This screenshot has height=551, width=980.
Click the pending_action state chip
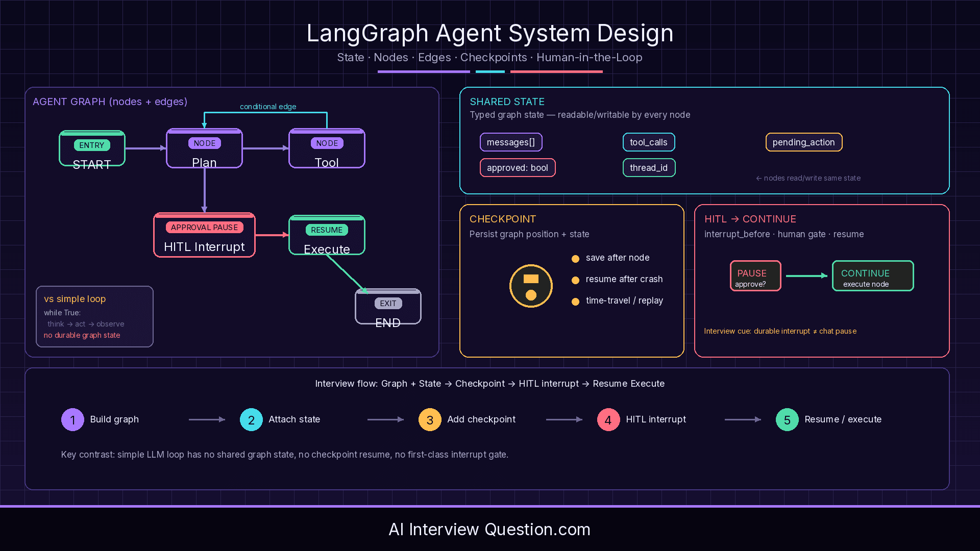(x=804, y=142)
